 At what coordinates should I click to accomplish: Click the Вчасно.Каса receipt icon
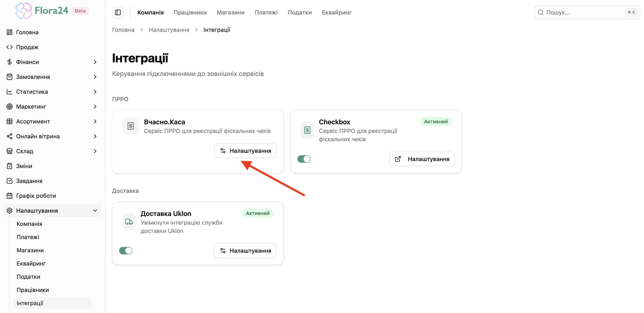click(x=130, y=126)
